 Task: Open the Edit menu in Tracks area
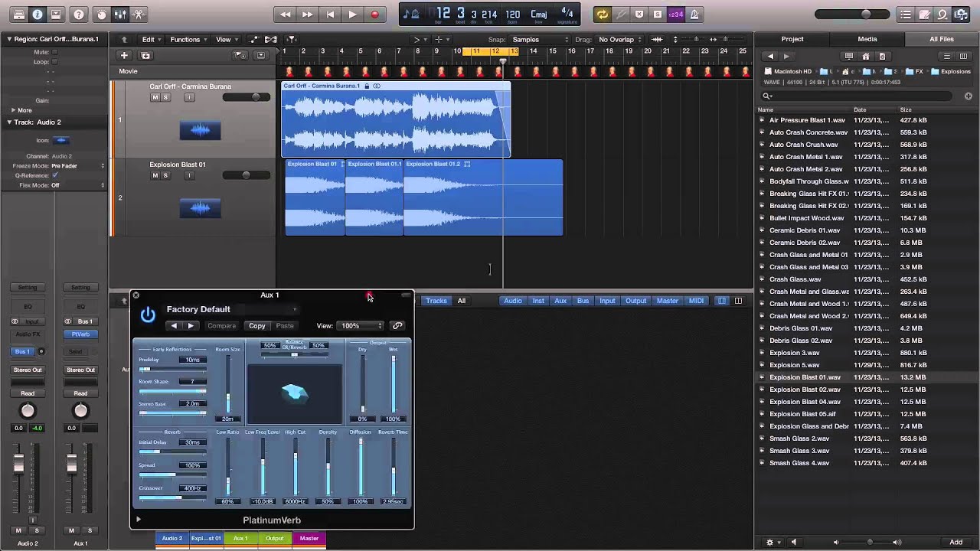151,39
